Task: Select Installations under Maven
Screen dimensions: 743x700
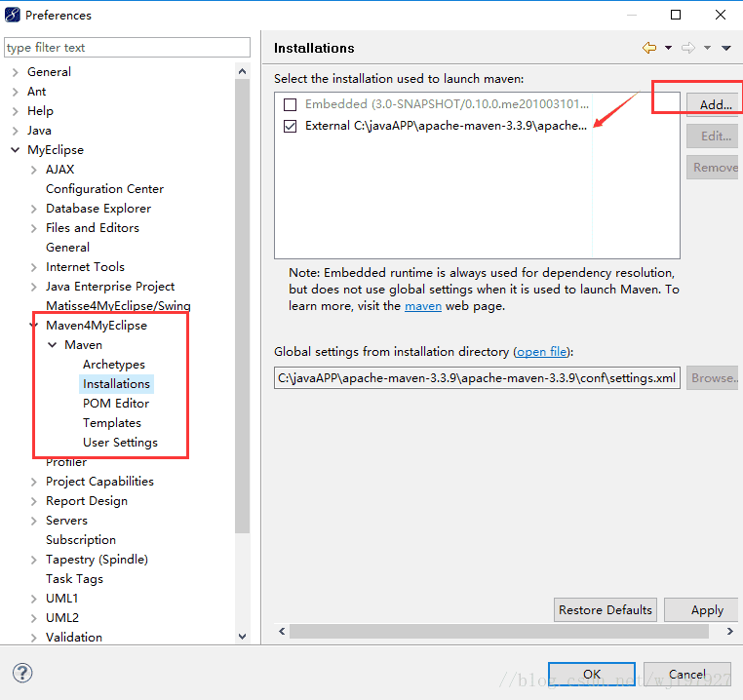Action: pyautogui.click(x=116, y=384)
